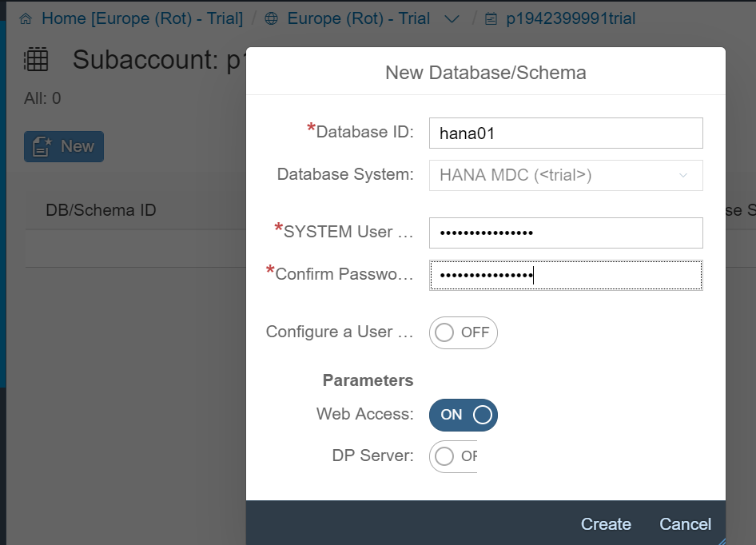Click the Database System dropdown arrow
This screenshot has height=545, width=756.
pyautogui.click(x=683, y=175)
